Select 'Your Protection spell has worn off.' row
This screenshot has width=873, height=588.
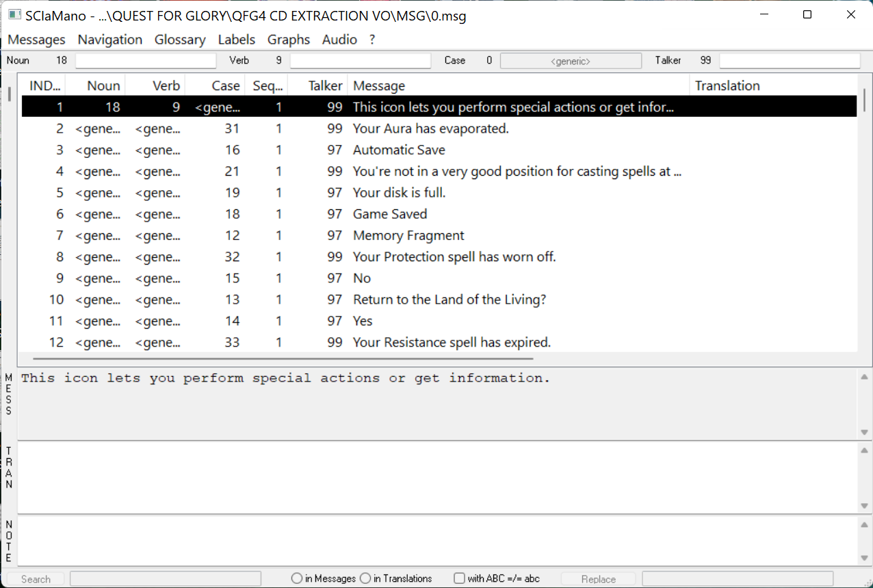439,257
